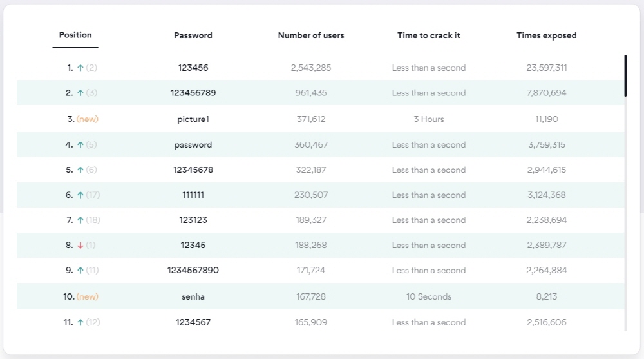The image size is (644, 359).
Task: Click the up arrow beside position 2
Action: click(x=80, y=93)
